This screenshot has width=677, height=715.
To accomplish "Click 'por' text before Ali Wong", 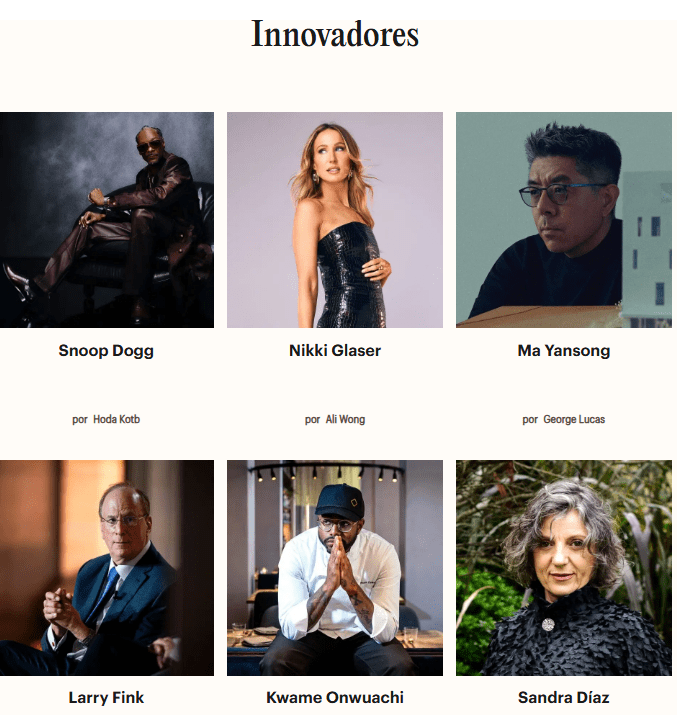I will click(312, 420).
